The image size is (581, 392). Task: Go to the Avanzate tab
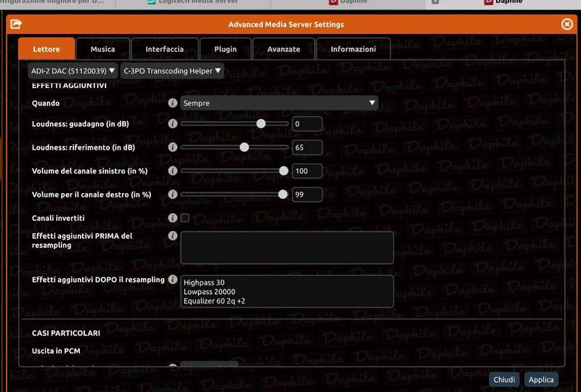tap(283, 49)
